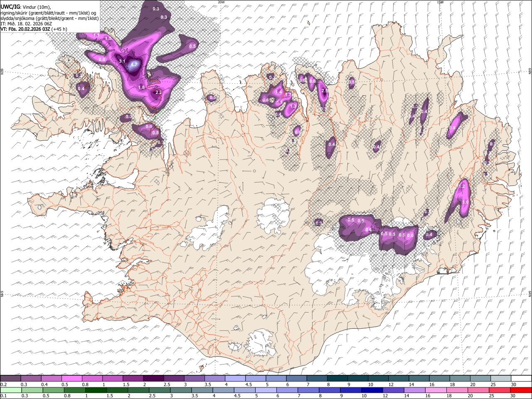This screenshot has width=532, height=399.
Task: Click the 30 label in the rain legend row
Action: (513, 396)
